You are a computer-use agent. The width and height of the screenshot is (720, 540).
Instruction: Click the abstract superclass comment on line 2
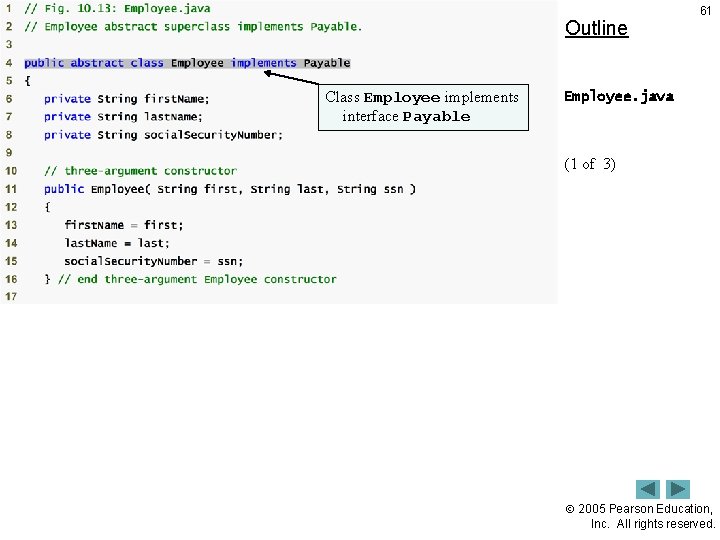coord(193,27)
